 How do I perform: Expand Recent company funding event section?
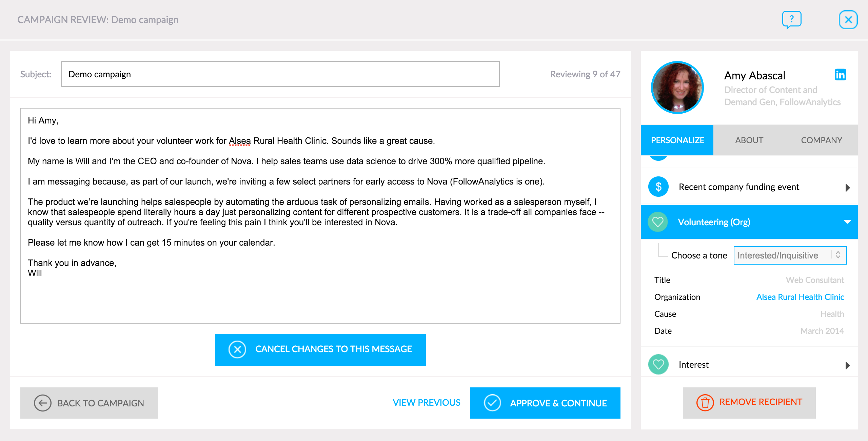coord(847,188)
